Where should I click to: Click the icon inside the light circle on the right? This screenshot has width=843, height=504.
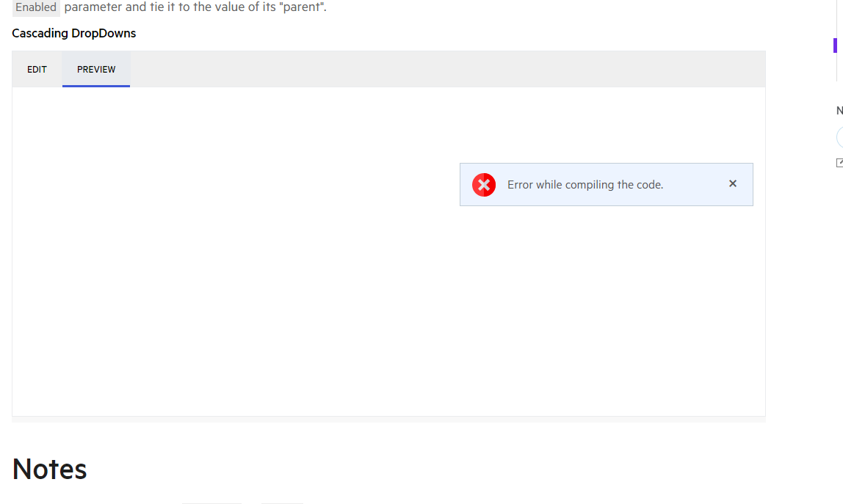pyautogui.click(x=841, y=137)
